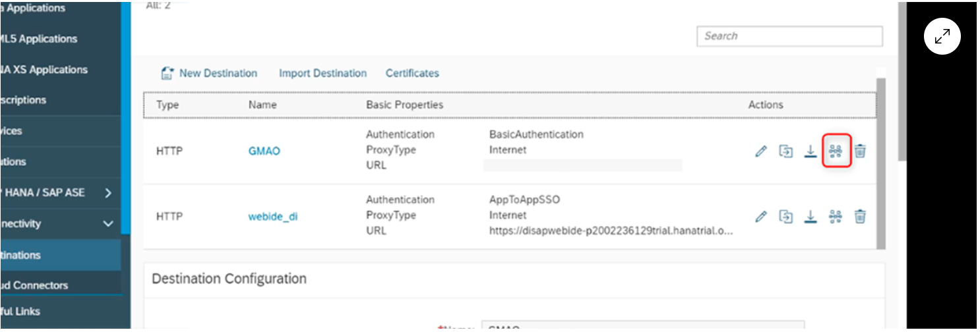Check connection for webide_di destination
The width and height of the screenshot is (980, 332).
(836, 216)
